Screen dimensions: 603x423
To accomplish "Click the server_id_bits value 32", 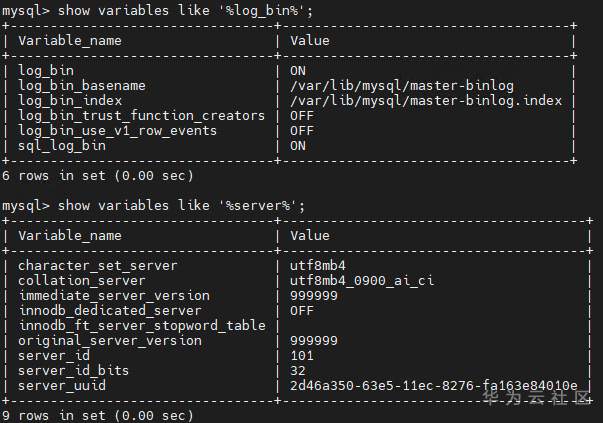I will pos(298,371).
